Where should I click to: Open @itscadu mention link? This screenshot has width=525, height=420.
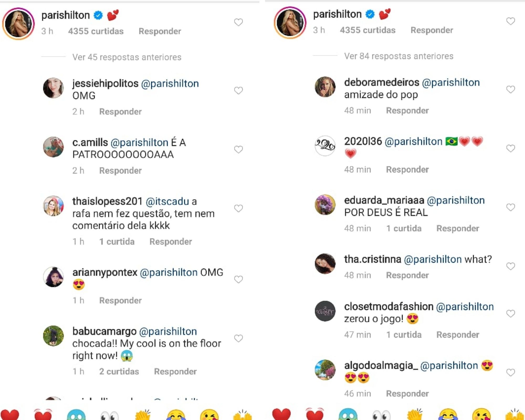[167, 201]
